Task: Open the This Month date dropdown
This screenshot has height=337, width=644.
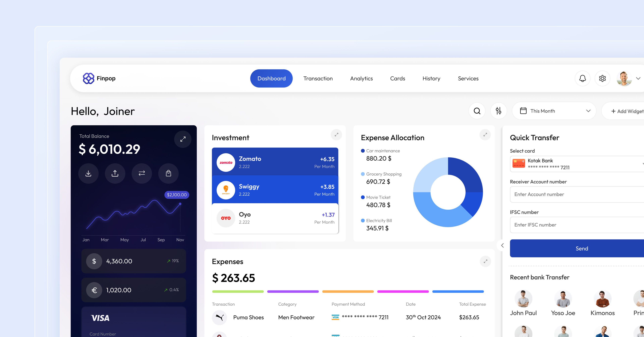Action: coord(554,111)
